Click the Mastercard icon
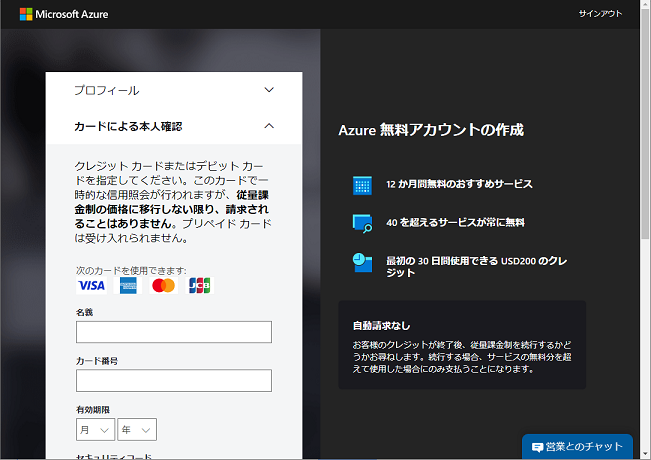The height and width of the screenshot is (460, 651). pos(164,286)
